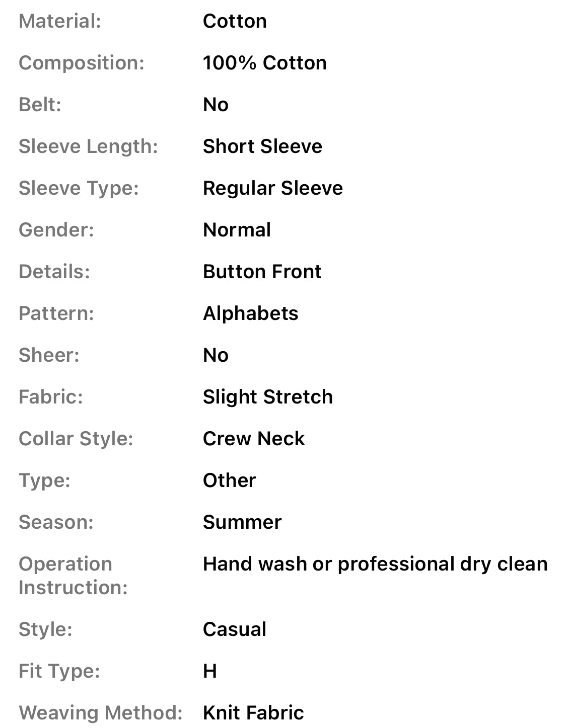This screenshot has height=728, width=568.
Task: Click the 'Material:' label
Action: [60, 21]
